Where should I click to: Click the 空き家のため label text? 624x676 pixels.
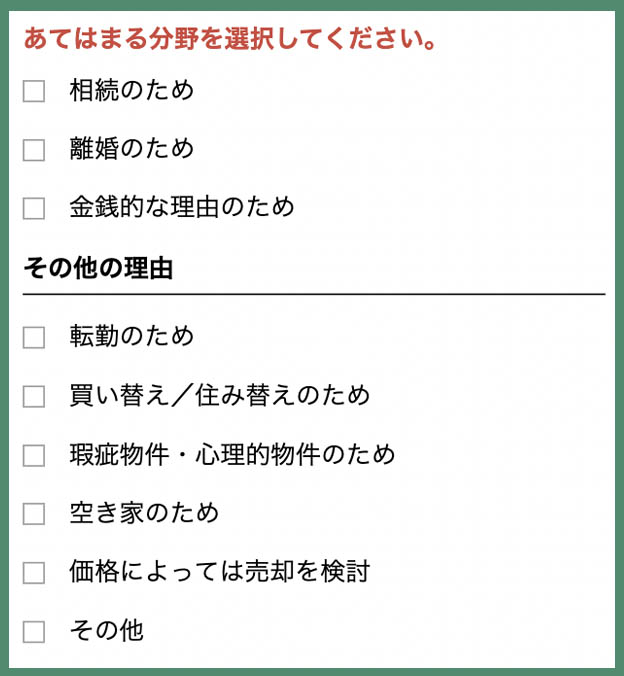[x=144, y=513]
